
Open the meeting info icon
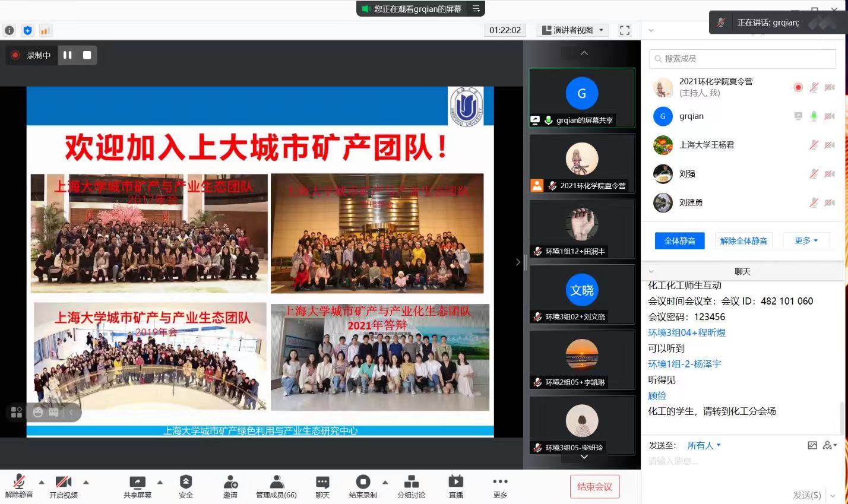tap(10, 30)
